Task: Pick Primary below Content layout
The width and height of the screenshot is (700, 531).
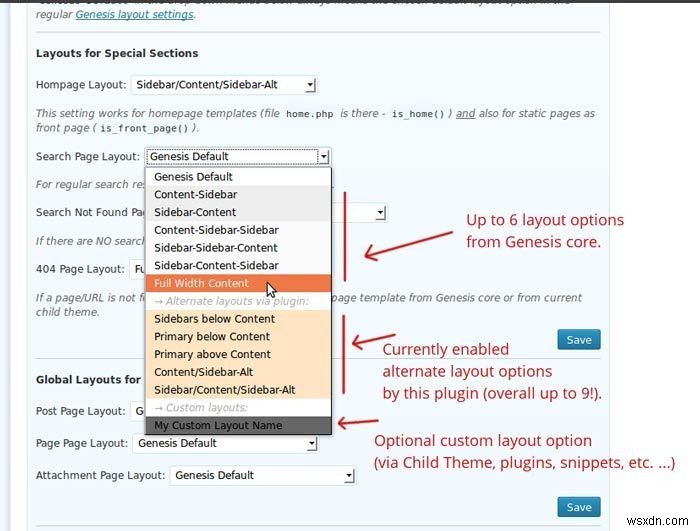Action: click(212, 337)
